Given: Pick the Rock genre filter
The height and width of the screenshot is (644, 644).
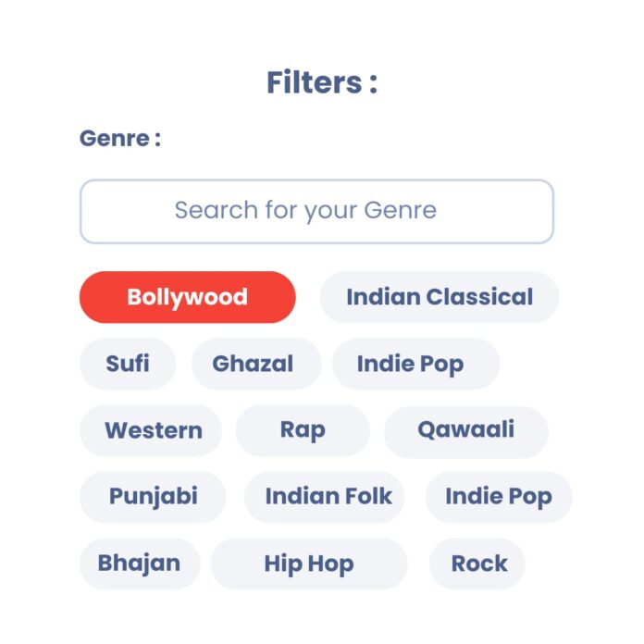Looking at the screenshot, I should point(478,563).
